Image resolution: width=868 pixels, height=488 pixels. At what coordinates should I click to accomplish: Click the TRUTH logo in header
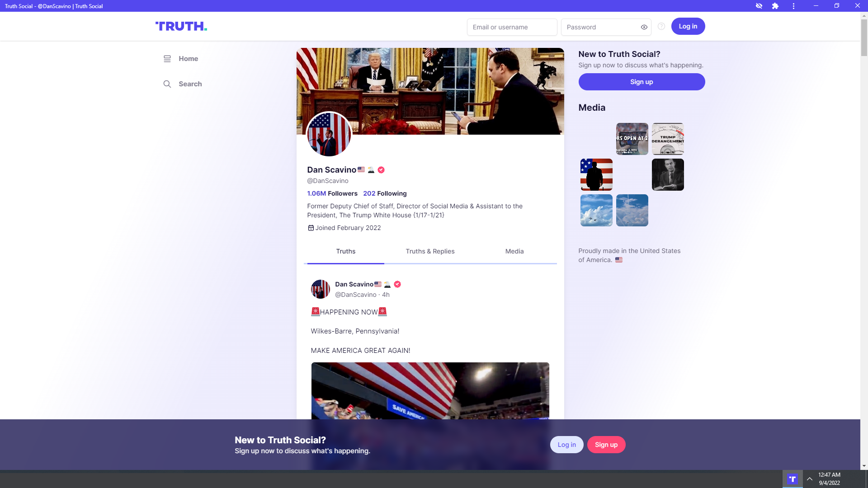(x=181, y=26)
